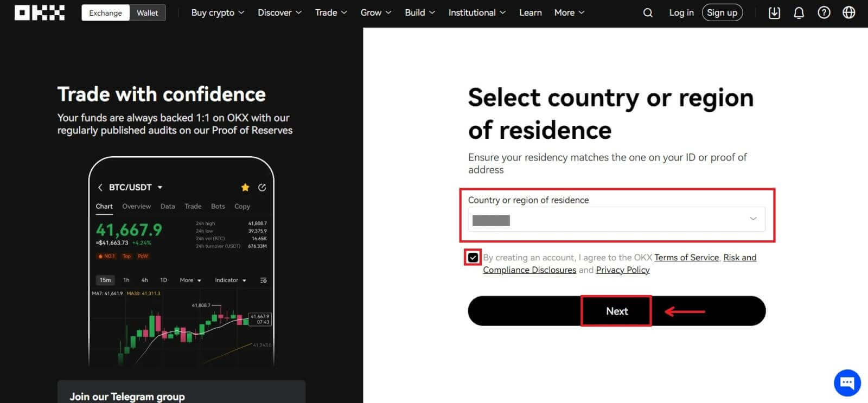Click the star favorite icon on BTC/USDT
The width and height of the screenshot is (868, 403).
pyautogui.click(x=245, y=187)
